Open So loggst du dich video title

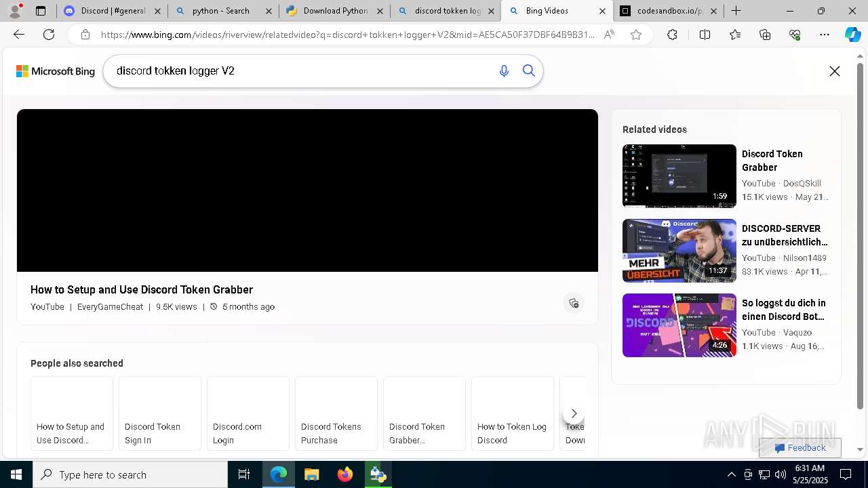tap(784, 310)
